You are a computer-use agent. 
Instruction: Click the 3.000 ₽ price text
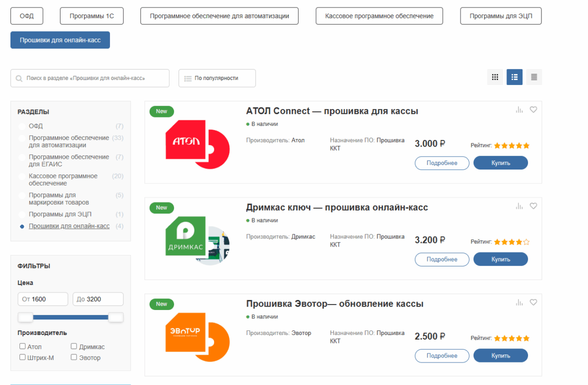[430, 143]
